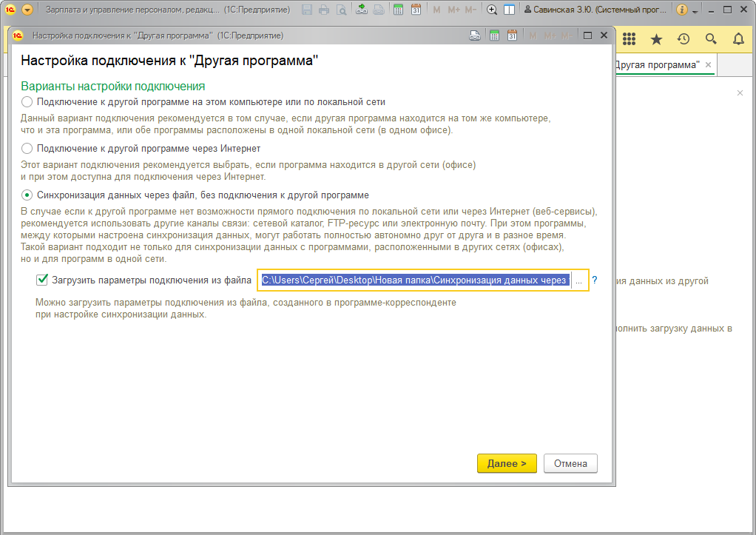The width and height of the screenshot is (756, 535).
Task: Open file browser with ellipsis button
Action: 578,280
